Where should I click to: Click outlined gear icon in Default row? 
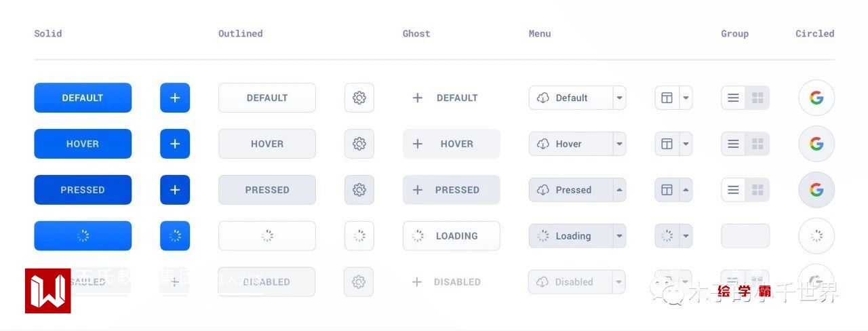[359, 98]
